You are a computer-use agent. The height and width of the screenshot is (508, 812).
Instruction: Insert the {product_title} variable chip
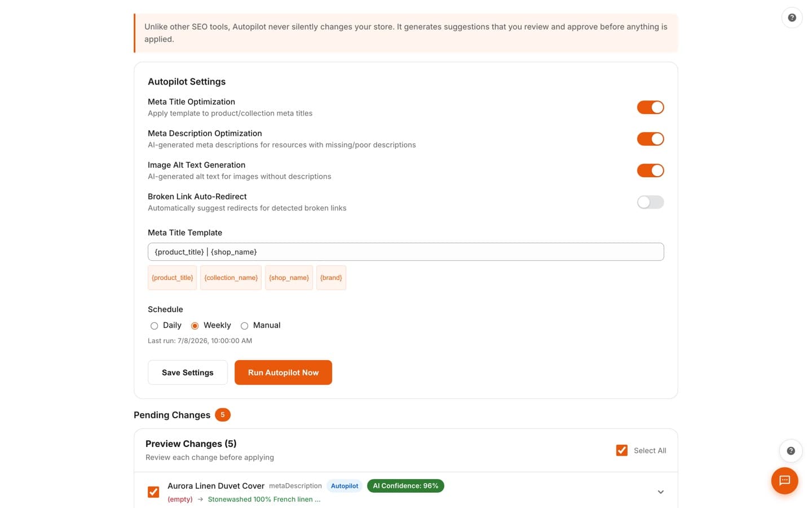pyautogui.click(x=172, y=278)
